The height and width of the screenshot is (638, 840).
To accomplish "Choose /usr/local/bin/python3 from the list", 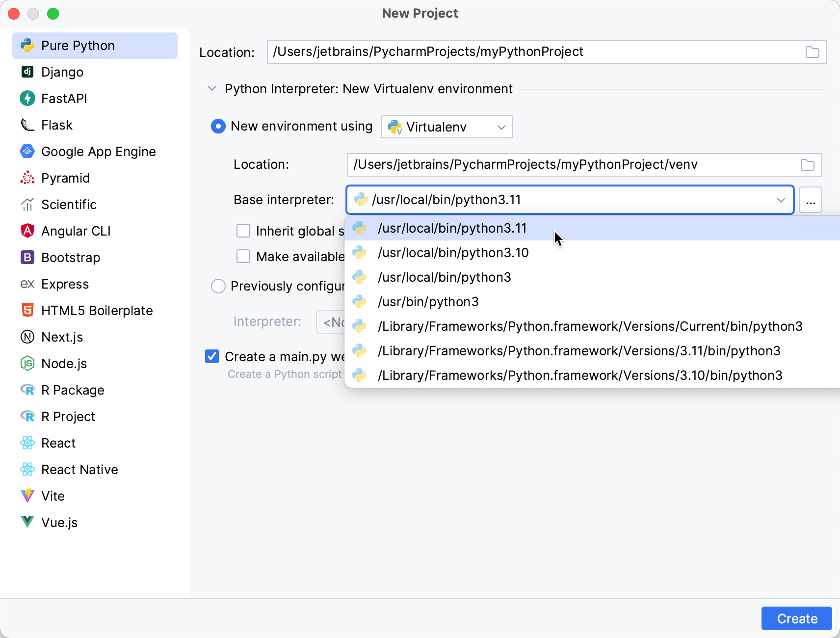I will point(593,277).
